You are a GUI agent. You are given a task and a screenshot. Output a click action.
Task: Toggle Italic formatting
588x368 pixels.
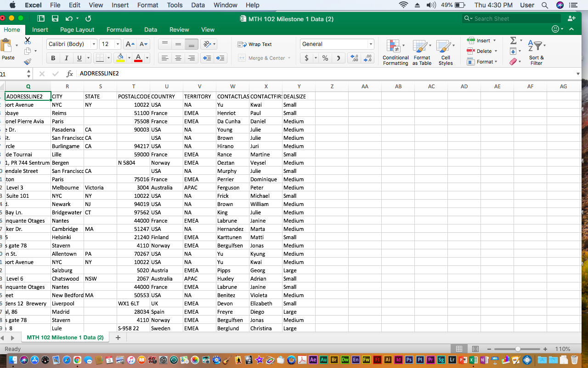coord(66,58)
